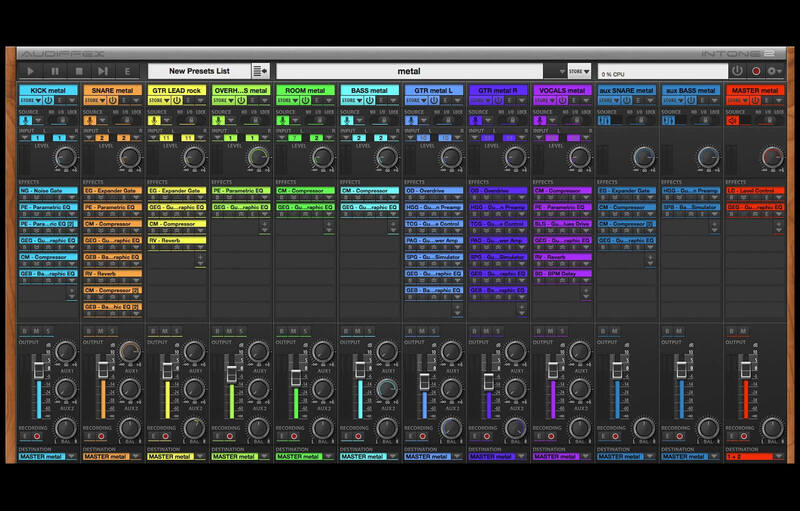Select the GTR metal R channel title
Viewport: 800px width, 511px height.
pyautogui.click(x=498, y=90)
